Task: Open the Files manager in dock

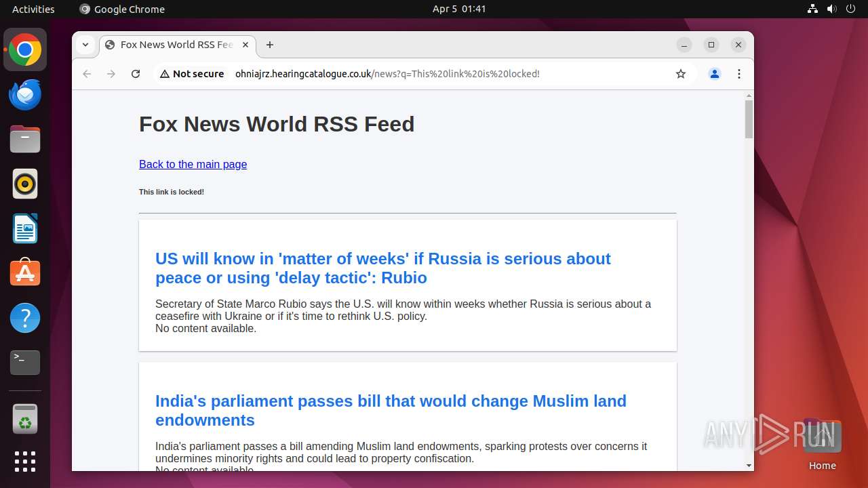Action: tap(25, 140)
